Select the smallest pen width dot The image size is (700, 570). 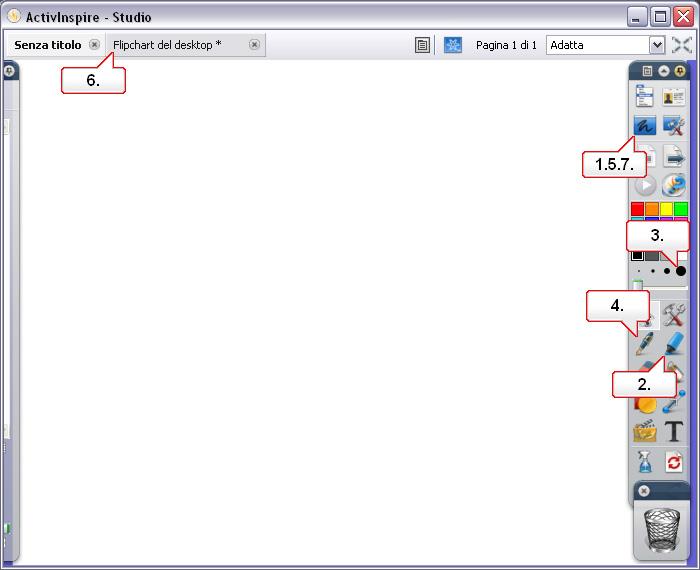[x=639, y=271]
